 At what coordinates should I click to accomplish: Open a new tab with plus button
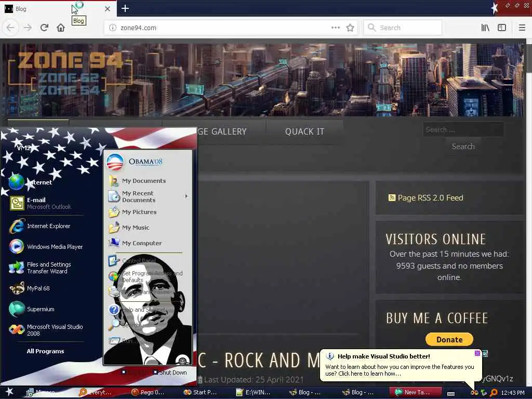click(x=125, y=8)
